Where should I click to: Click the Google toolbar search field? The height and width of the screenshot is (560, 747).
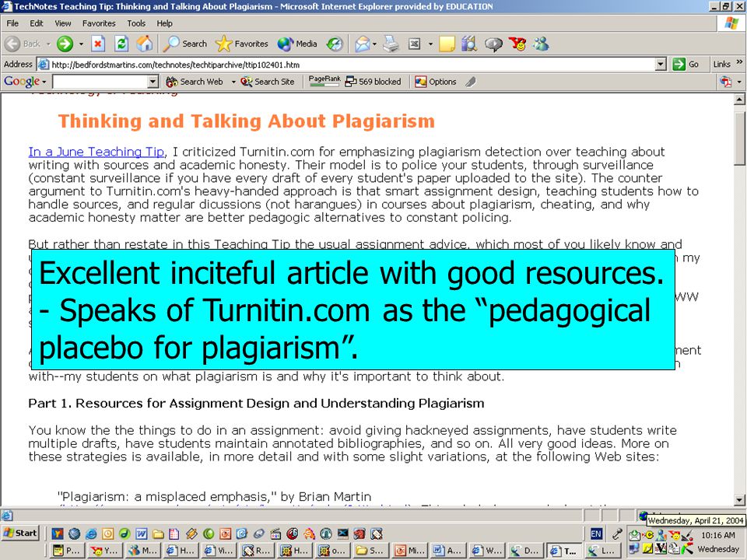(100, 82)
